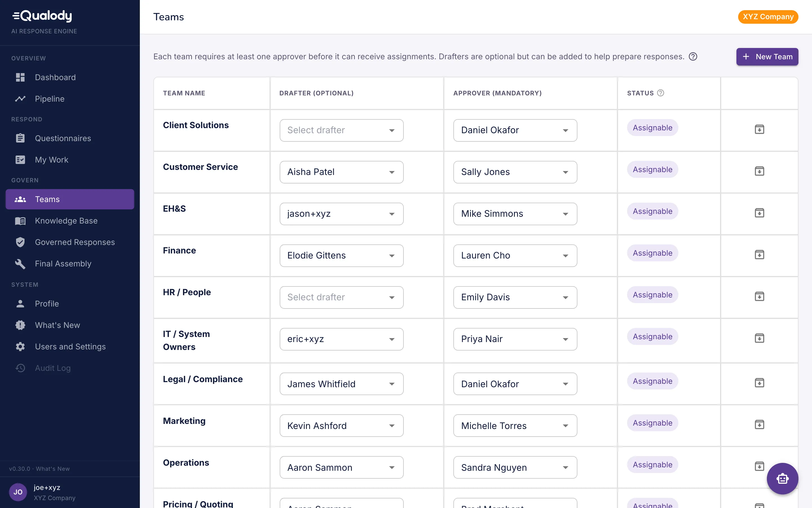Change Legal / Compliance drafter James Whitfield
Screen dimensions: 812x508
[x=342, y=384]
